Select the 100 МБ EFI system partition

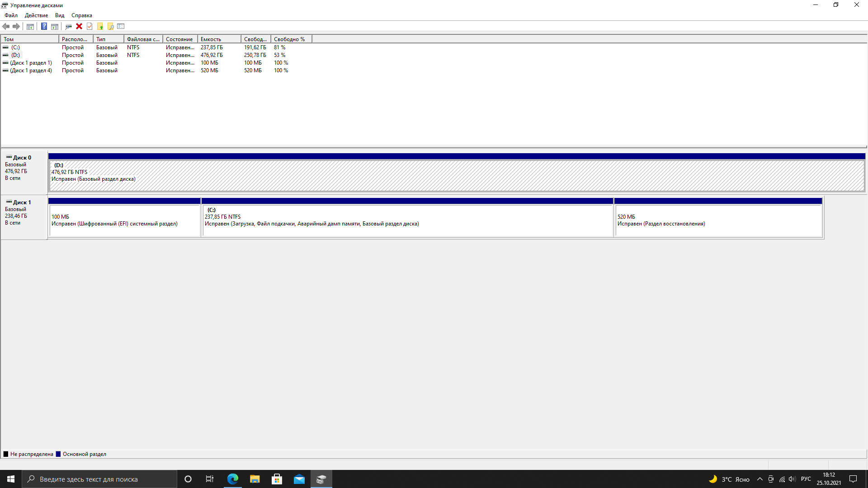(124, 221)
